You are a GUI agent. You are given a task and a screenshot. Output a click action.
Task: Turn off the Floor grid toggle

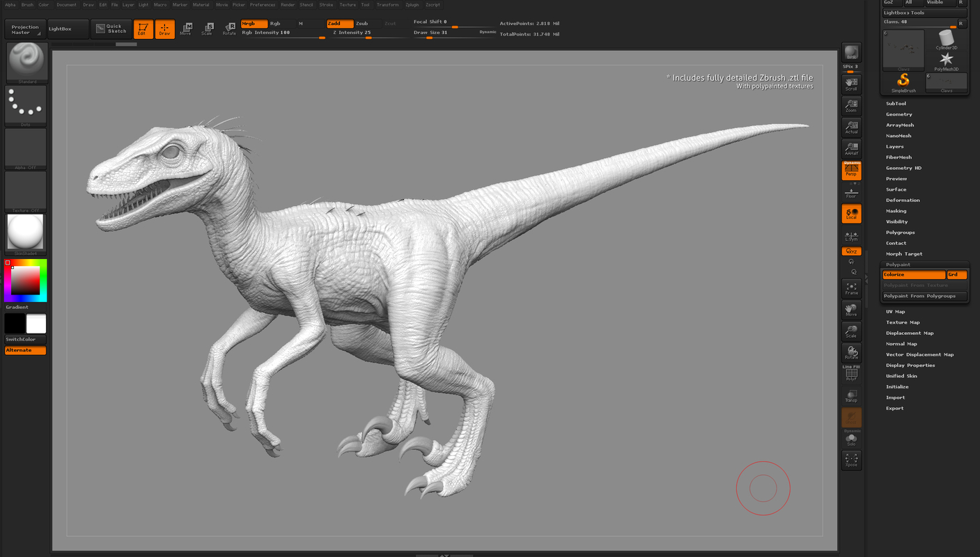(x=850, y=191)
